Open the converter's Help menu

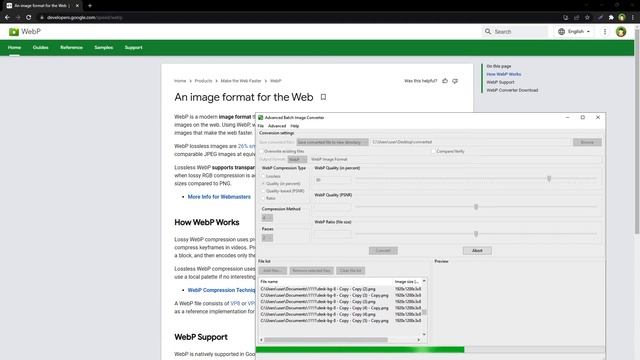[295, 126]
